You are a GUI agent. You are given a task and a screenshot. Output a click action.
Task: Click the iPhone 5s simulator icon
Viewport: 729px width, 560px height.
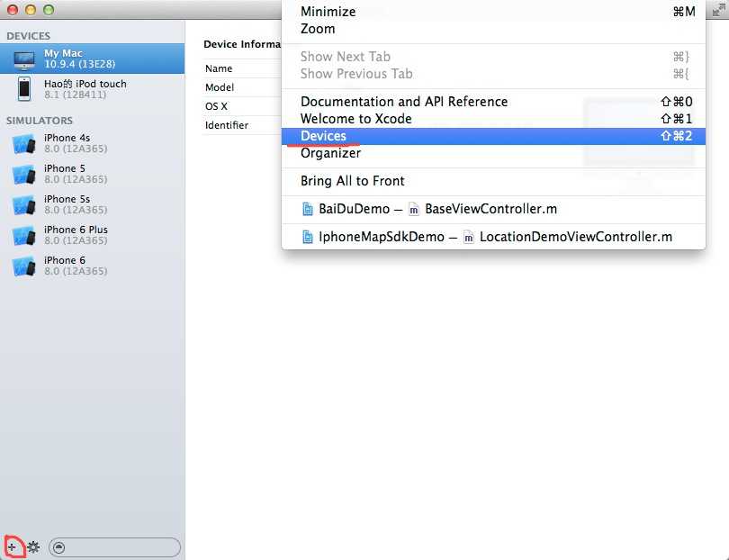coord(23,205)
